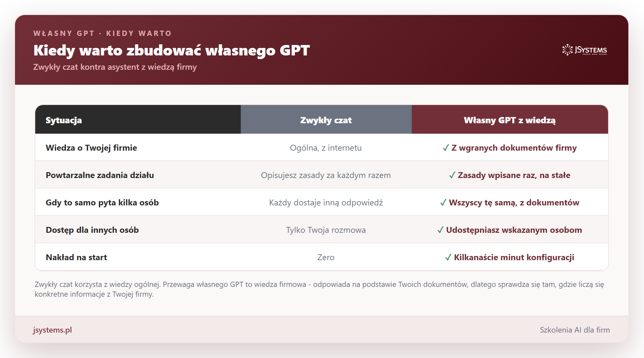Viewport: 644px width, 358px height.
Task: Click the checkmark before 'Z wgranych dokumentów firmy'
Action: click(x=446, y=148)
